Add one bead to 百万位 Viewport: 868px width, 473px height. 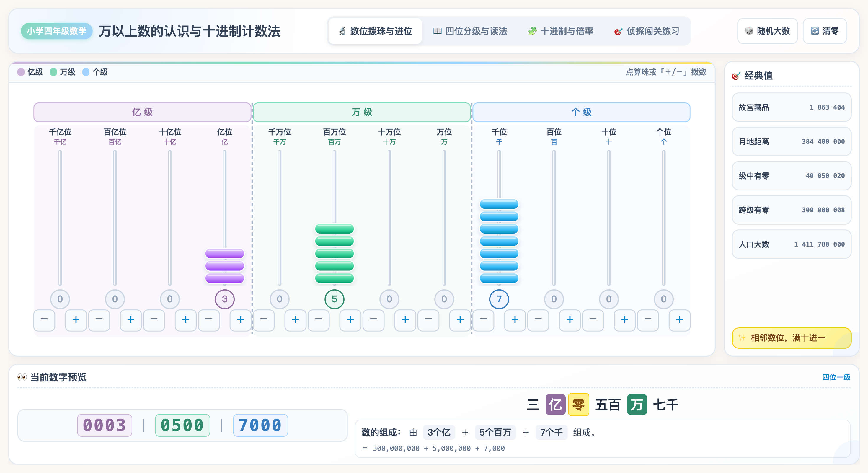(x=350, y=320)
